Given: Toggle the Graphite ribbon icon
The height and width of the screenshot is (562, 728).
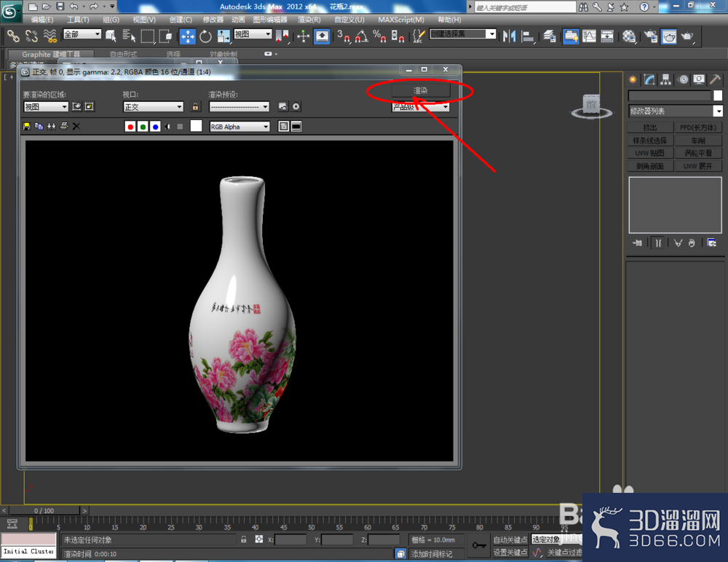Looking at the screenshot, I should pos(571,36).
